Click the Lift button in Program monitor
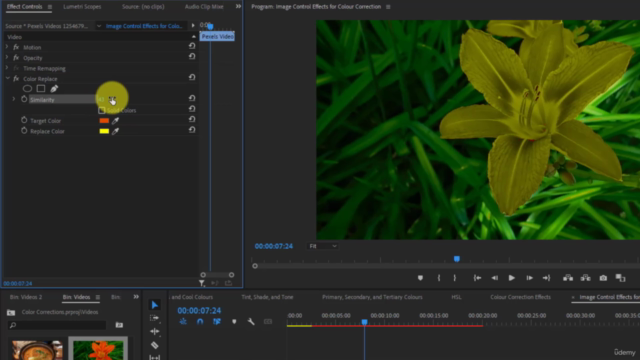 tap(568, 278)
